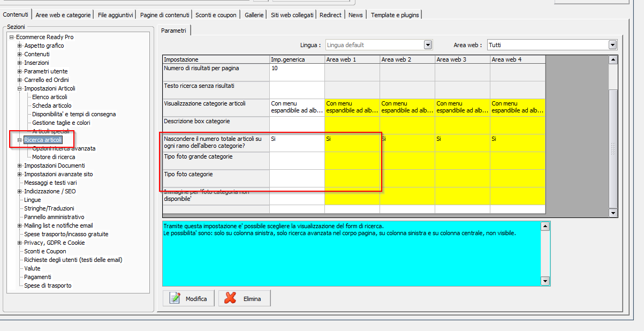This screenshot has height=331, width=644.
Task: Select the Testo ricerca senza risultati row
Action: pyautogui.click(x=216, y=90)
